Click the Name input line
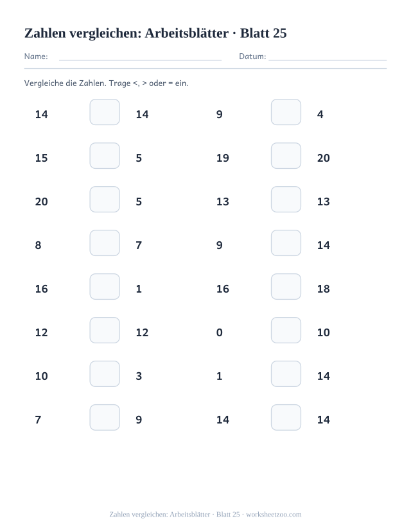Image resolution: width=411 pixels, height=532 pixels. 140,60
